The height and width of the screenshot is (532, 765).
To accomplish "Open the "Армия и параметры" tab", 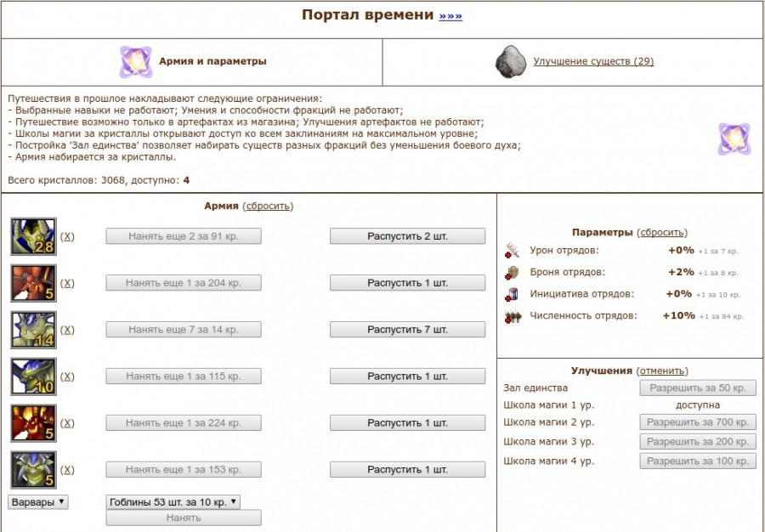I will 212,61.
